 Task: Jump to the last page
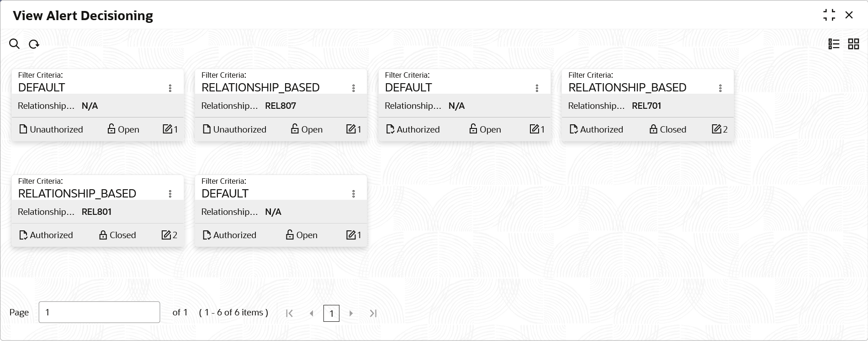373,313
